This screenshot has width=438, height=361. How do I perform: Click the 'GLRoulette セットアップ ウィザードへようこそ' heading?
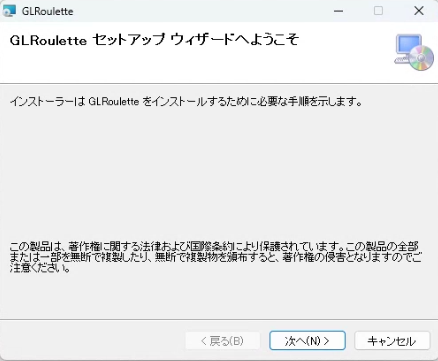[x=154, y=40]
